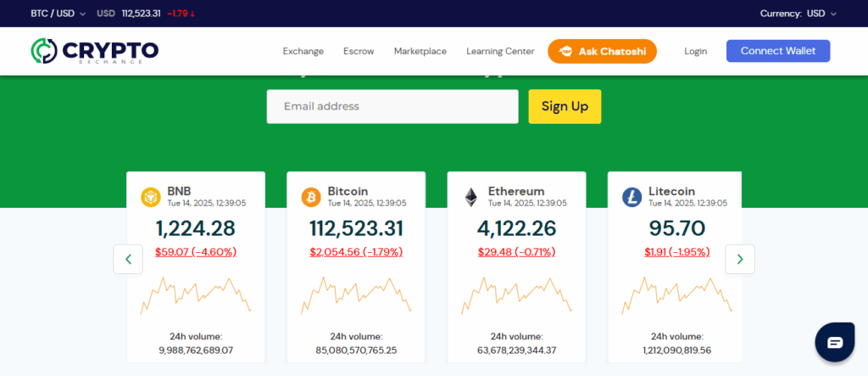
Task: Open the Exchange menu item
Action: (303, 51)
